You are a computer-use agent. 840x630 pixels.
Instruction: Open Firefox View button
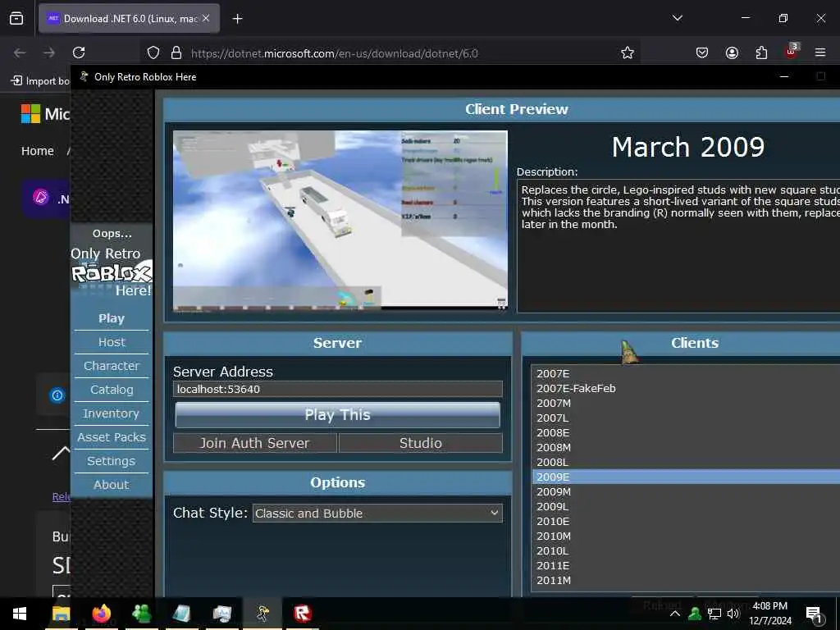[x=16, y=18]
